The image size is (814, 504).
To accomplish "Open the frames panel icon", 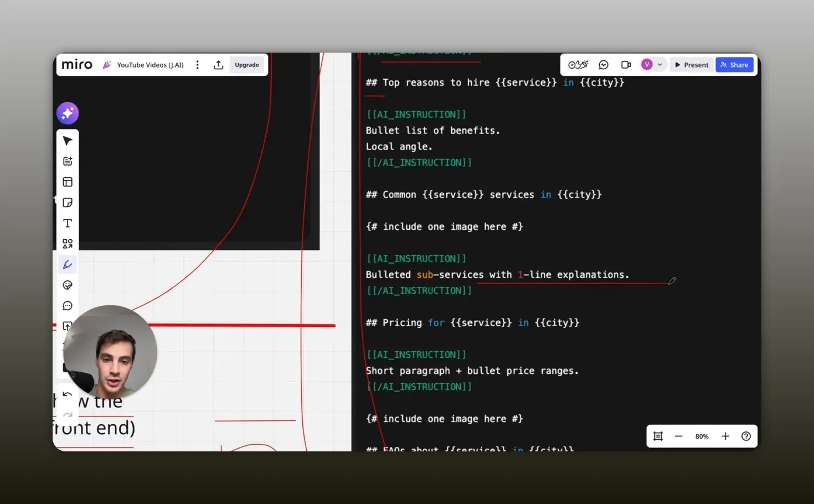I will [658, 436].
